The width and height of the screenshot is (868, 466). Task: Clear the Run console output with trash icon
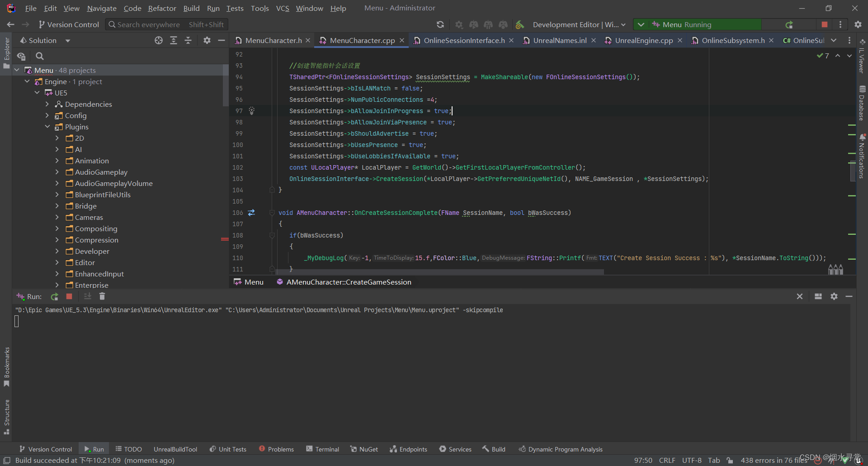[102, 296]
